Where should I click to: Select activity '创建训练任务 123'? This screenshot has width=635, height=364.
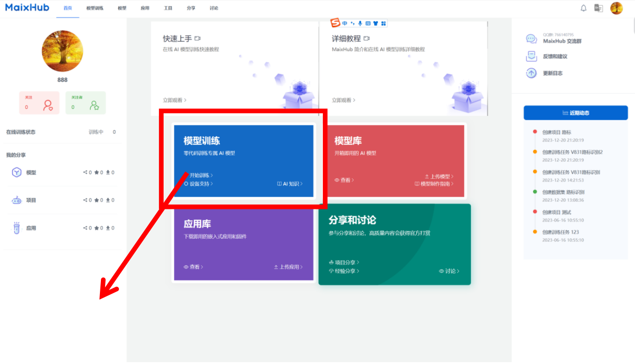coord(561,232)
